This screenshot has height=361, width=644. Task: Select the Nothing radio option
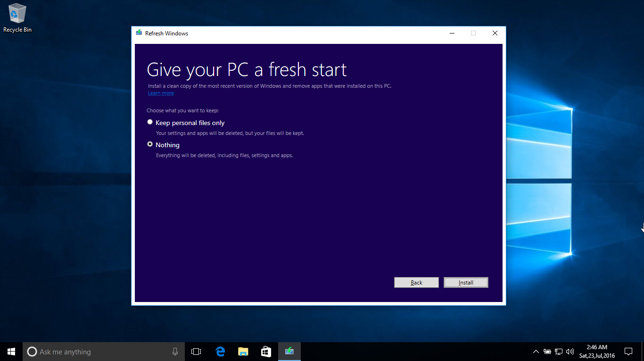point(150,144)
